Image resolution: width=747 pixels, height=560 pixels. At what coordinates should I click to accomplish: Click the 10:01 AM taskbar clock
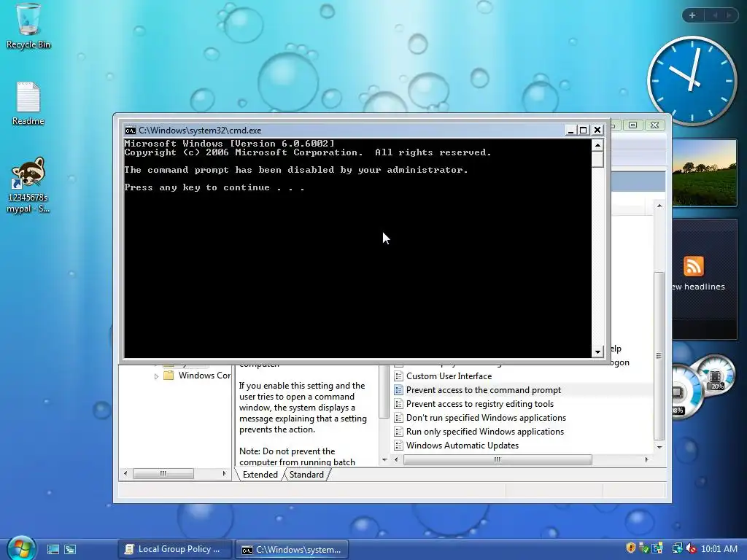[x=719, y=548]
